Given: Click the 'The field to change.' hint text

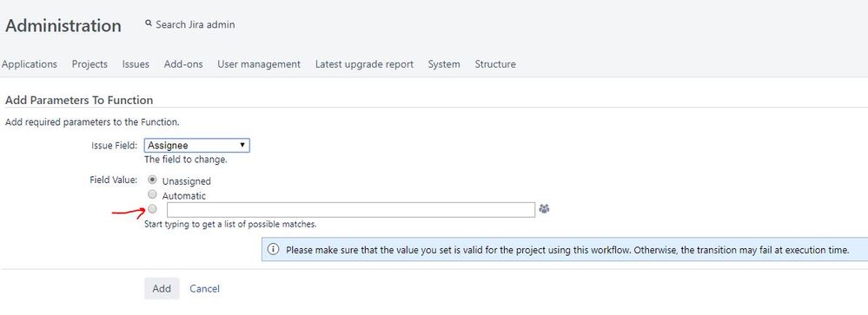Looking at the screenshot, I should click(186, 159).
